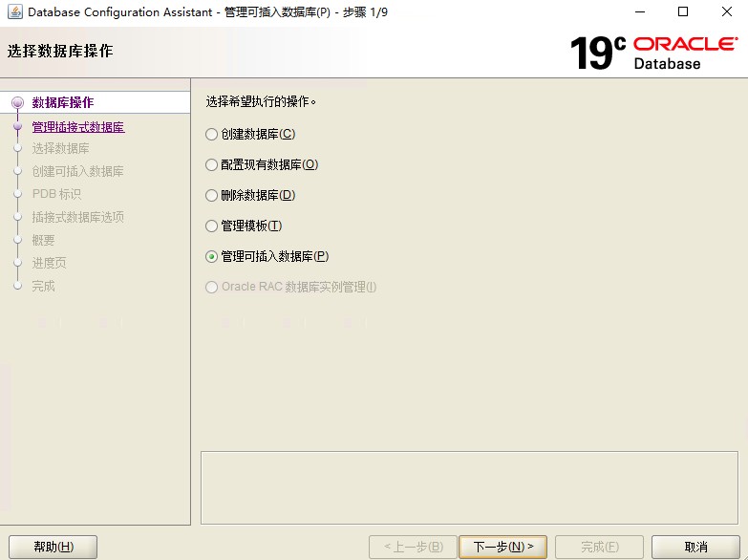
Task: Click the 完成(F) finish button
Action: click(x=599, y=547)
